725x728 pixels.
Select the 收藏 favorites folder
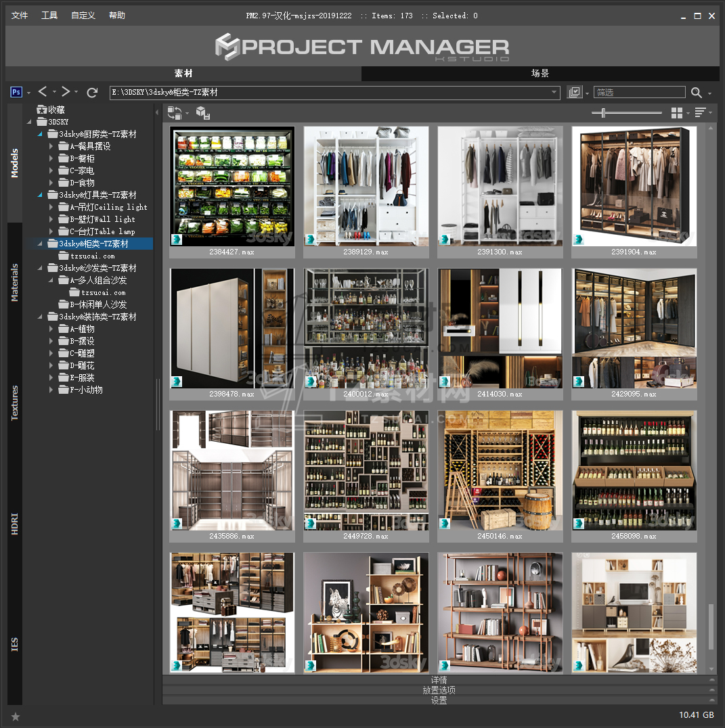[x=56, y=110]
